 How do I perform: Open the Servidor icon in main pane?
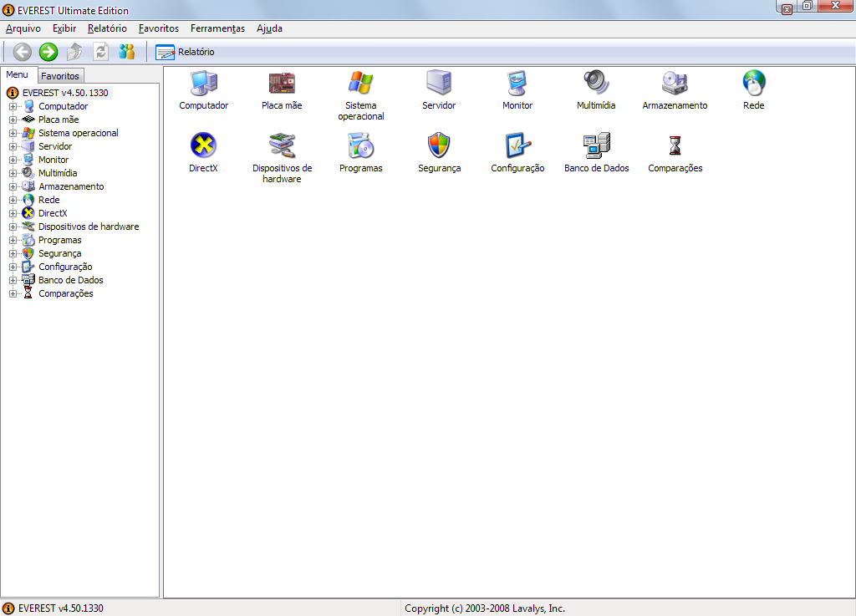[x=439, y=84]
